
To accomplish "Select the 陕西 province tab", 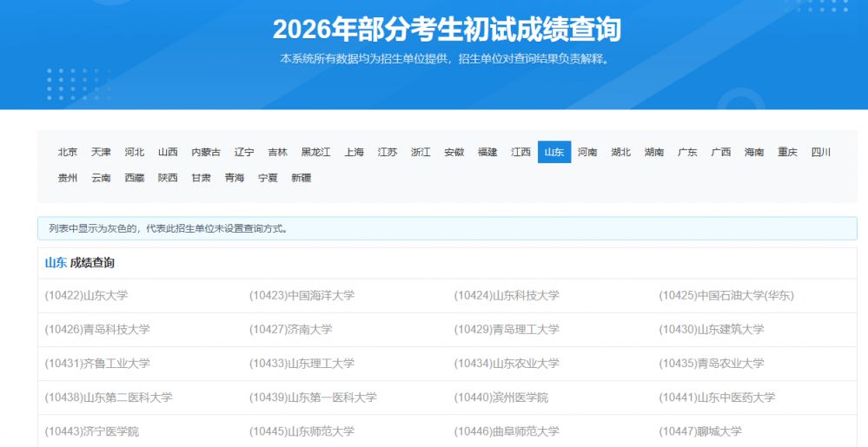I will point(168,178).
